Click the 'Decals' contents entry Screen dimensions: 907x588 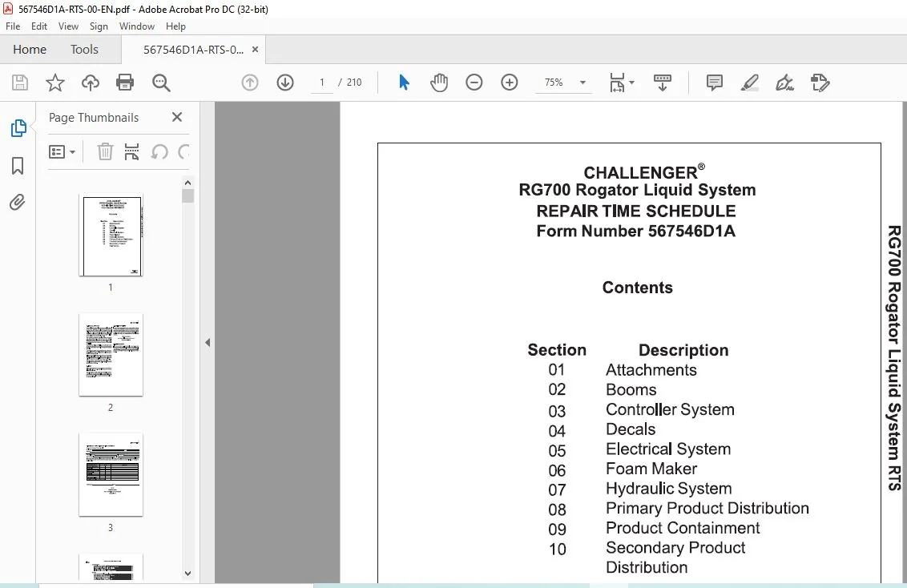[x=631, y=429]
